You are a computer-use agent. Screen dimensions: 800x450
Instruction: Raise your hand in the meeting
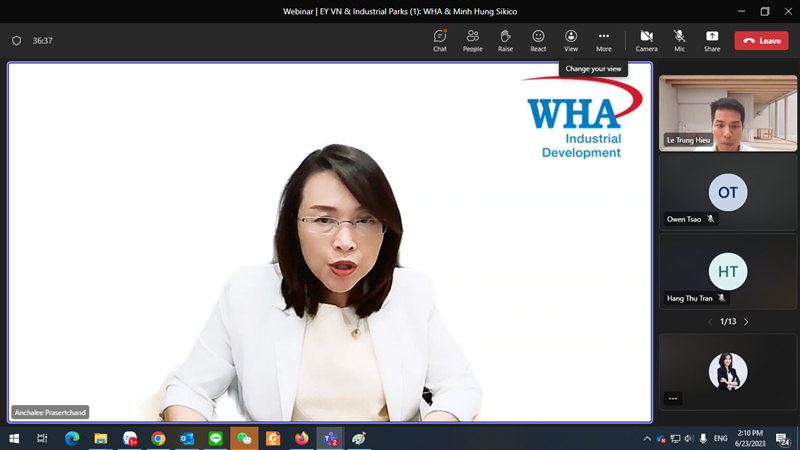click(505, 40)
